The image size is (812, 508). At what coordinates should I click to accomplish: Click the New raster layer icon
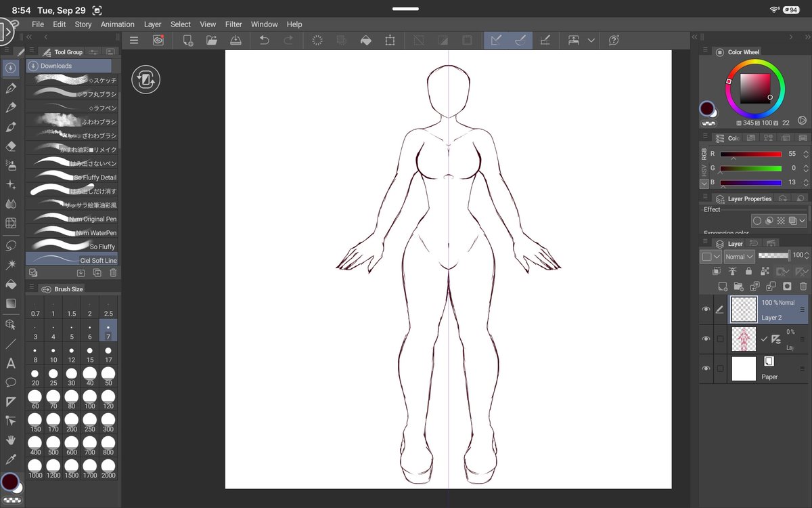point(723,287)
